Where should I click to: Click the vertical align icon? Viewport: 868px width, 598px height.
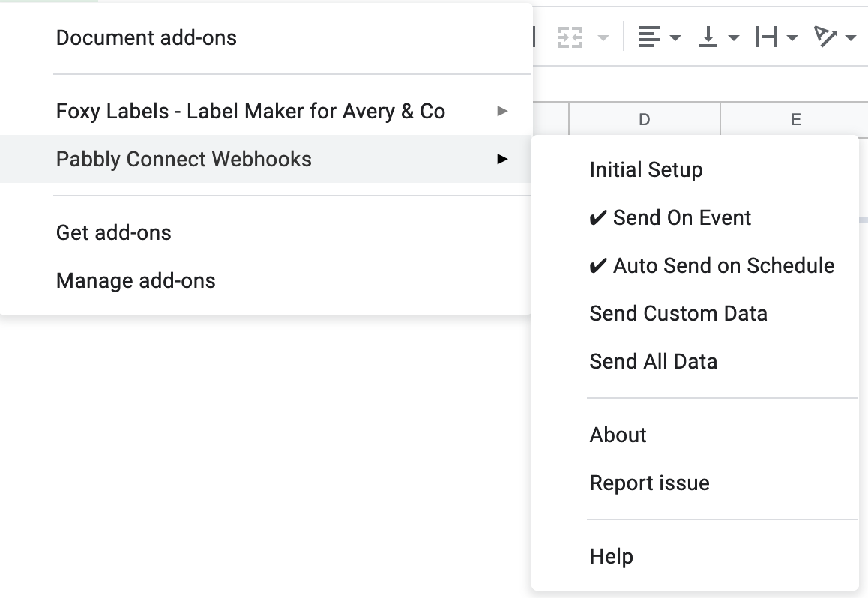pos(708,37)
